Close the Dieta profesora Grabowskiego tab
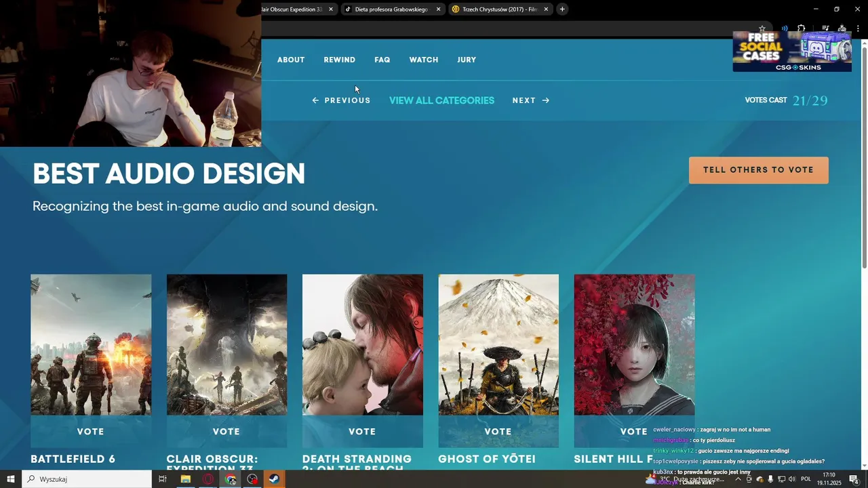868x488 pixels. click(438, 9)
